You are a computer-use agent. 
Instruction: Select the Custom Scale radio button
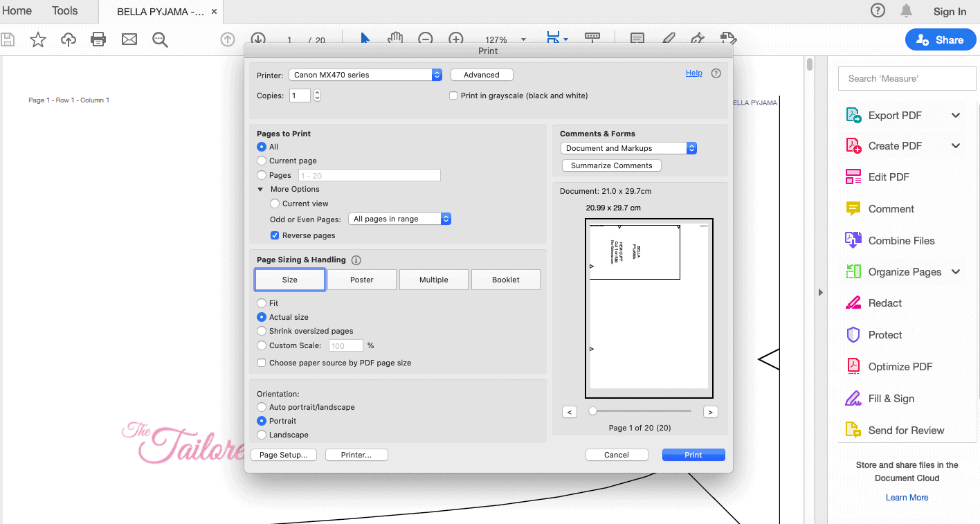pyautogui.click(x=262, y=345)
